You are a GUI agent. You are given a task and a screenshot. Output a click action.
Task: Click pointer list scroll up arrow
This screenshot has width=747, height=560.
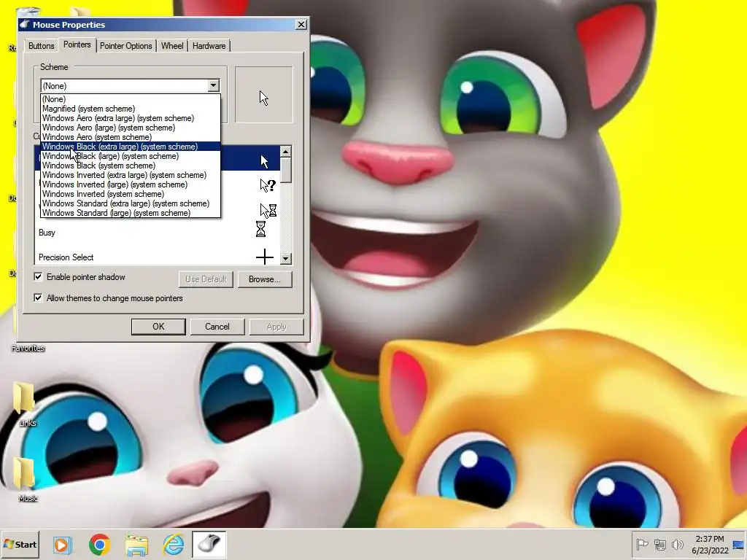[285, 152]
